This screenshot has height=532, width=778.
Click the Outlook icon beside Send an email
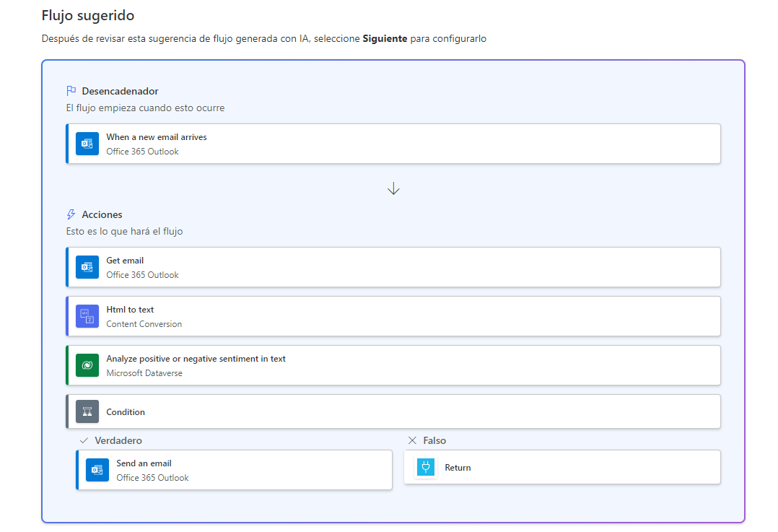(x=97, y=470)
